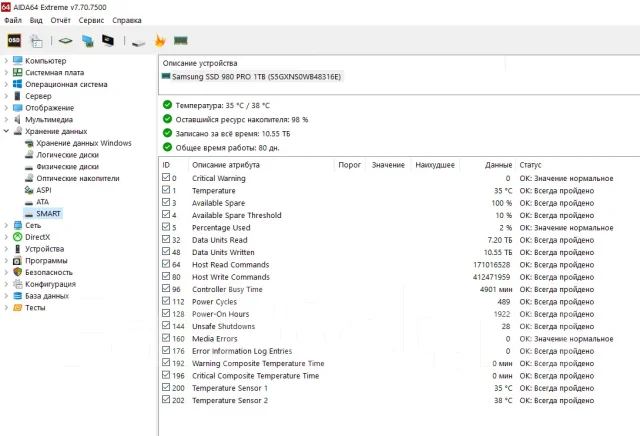The image size is (640, 436).
Task: Expand the Программы tree node
Action: pyautogui.click(x=6, y=261)
